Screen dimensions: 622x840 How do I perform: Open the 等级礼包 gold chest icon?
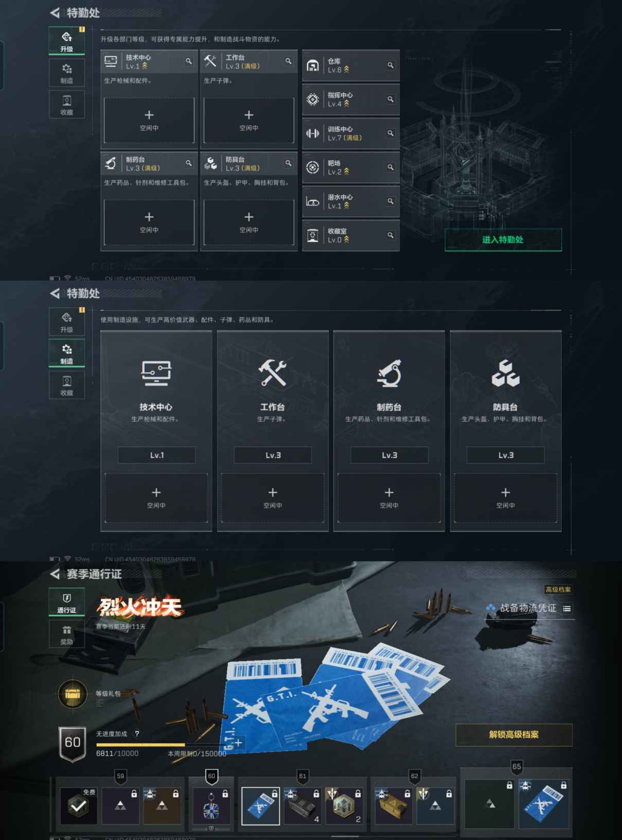pyautogui.click(x=73, y=694)
